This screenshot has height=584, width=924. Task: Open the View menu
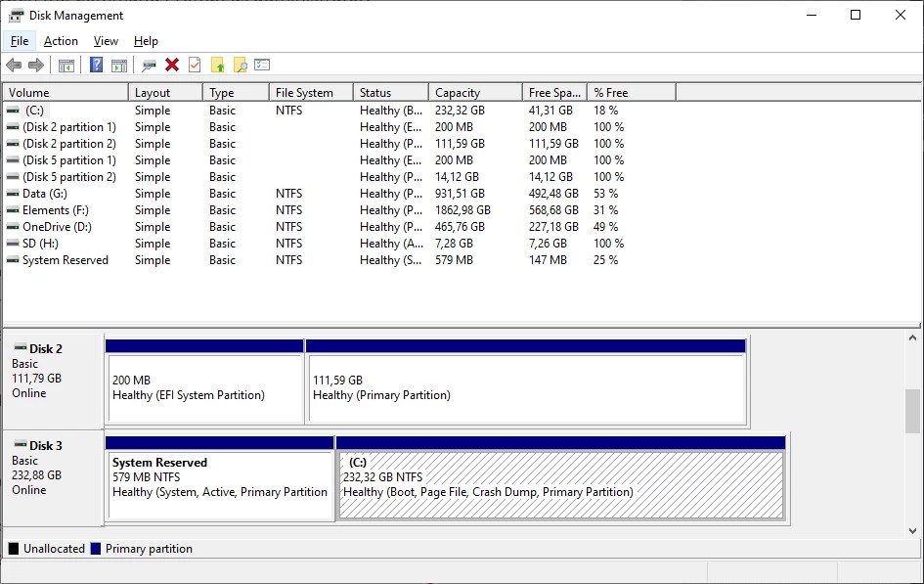click(106, 41)
